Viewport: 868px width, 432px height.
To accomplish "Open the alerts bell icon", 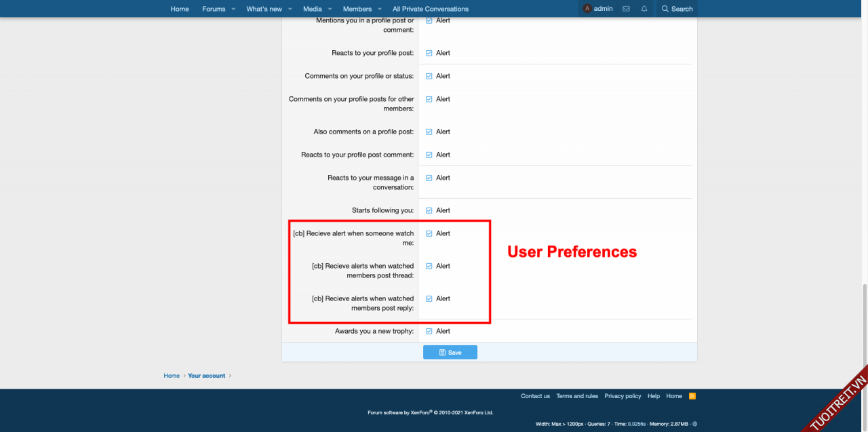I will pyautogui.click(x=644, y=9).
